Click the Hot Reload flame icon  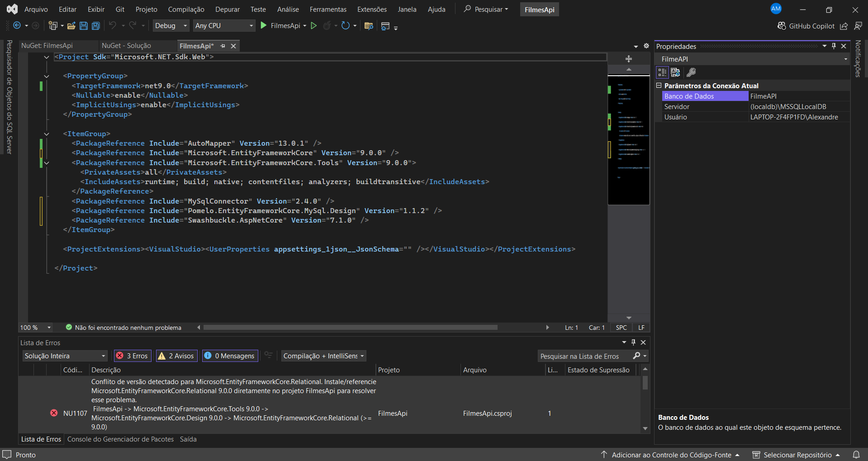tap(327, 26)
